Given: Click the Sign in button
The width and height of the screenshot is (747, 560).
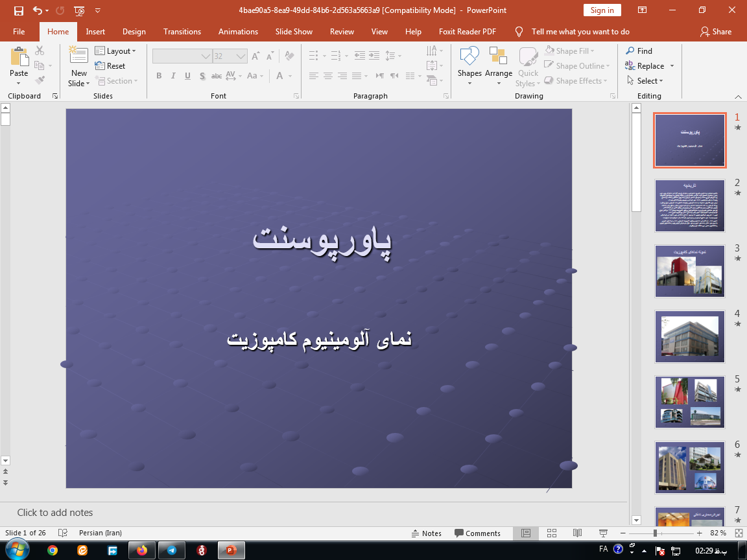Looking at the screenshot, I should tap(602, 10).
